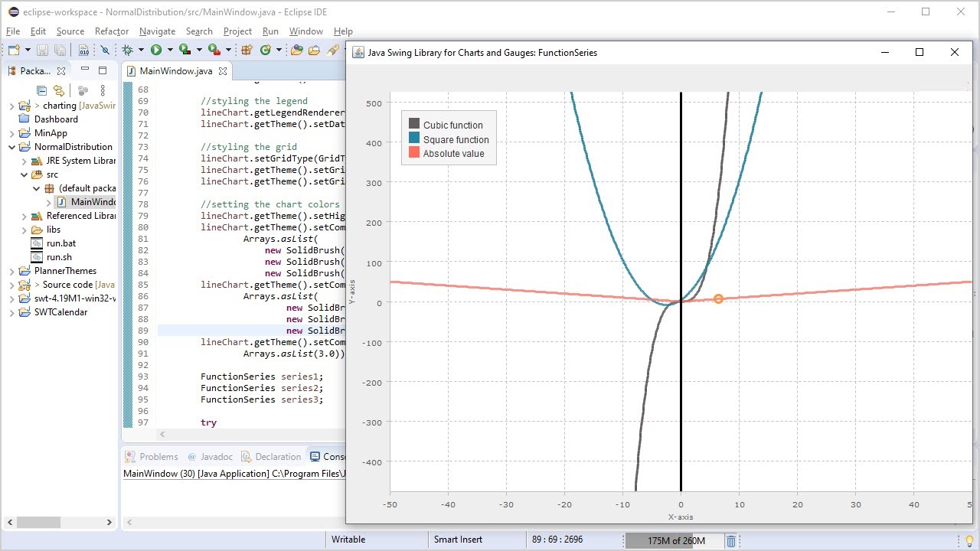Click the filters icon in Package Explorer toolbar
This screenshot has width=980, height=551.
[x=83, y=90]
